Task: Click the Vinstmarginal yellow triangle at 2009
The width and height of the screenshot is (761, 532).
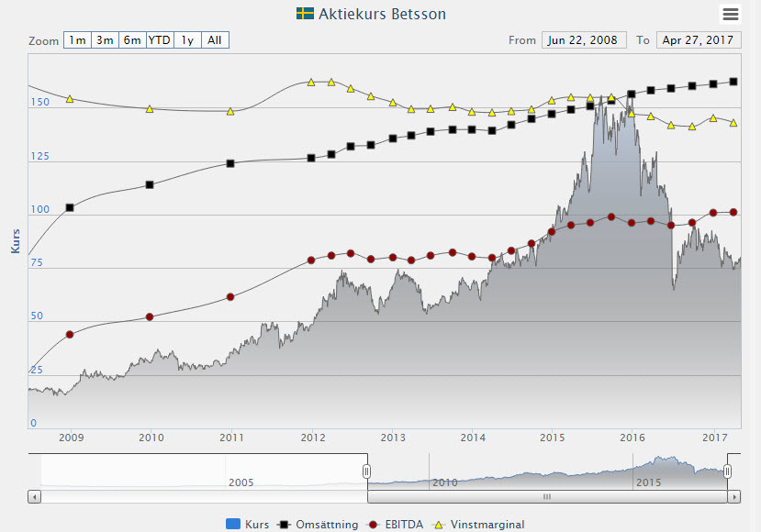Action: click(70, 99)
